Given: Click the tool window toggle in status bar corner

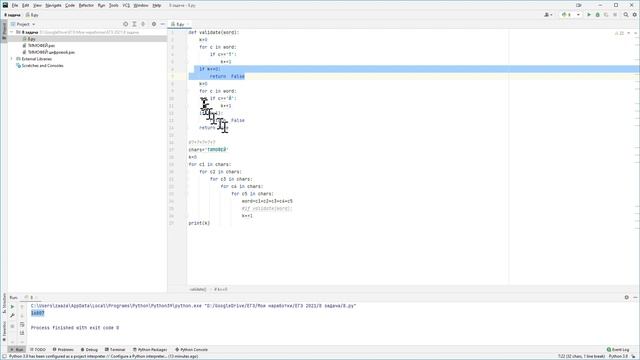Looking at the screenshot, I should (x=4, y=357).
